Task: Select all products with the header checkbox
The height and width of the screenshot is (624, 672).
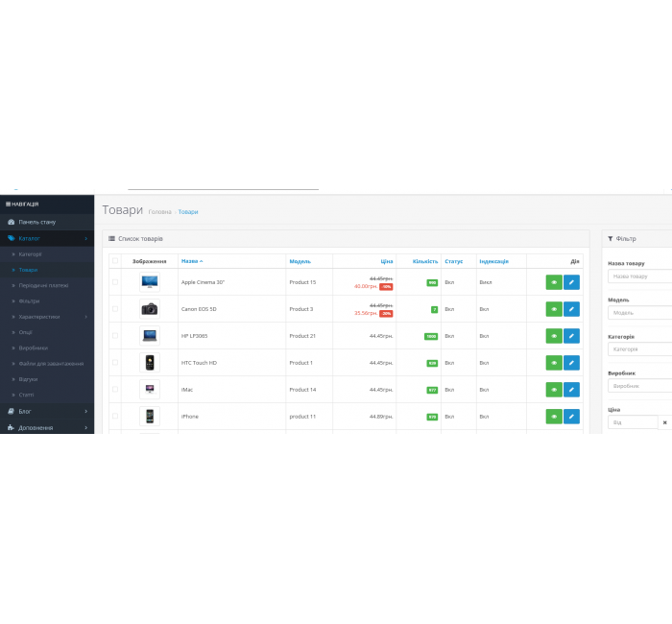Action: click(115, 260)
